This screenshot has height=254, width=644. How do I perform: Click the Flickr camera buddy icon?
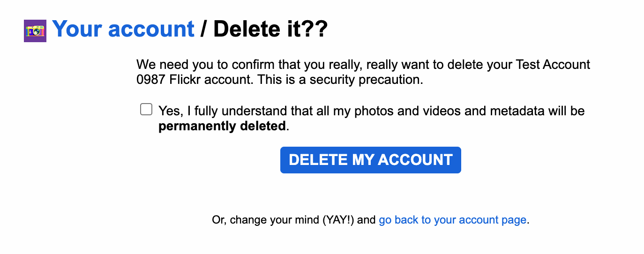(x=35, y=31)
